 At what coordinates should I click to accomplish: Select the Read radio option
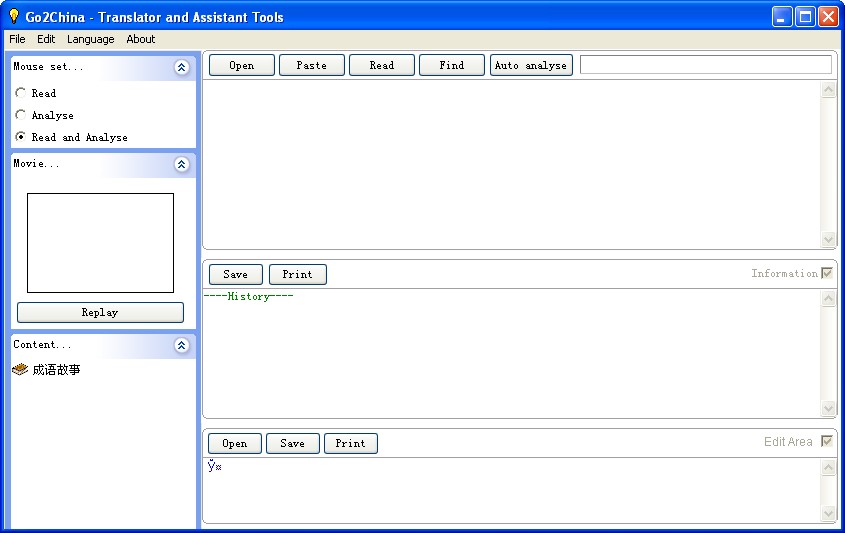pyautogui.click(x=20, y=93)
